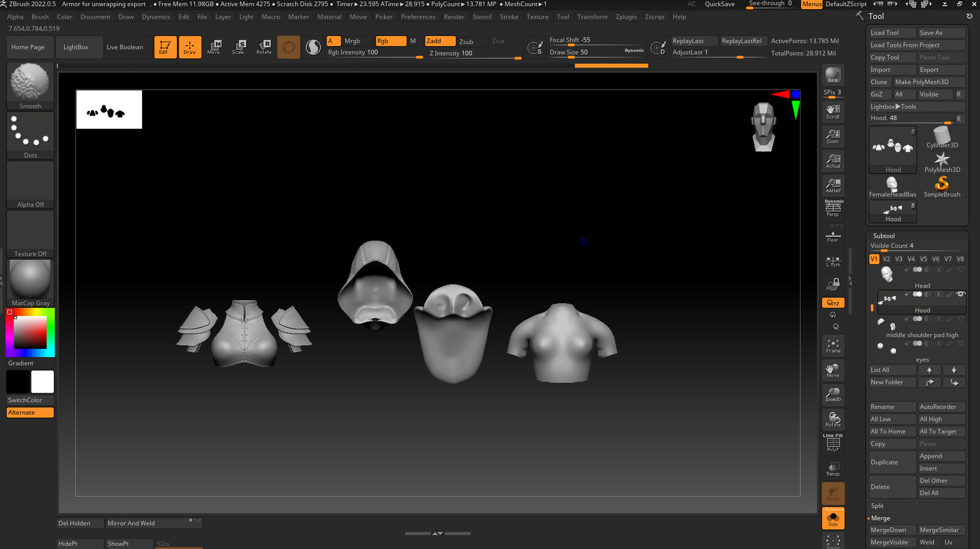The width and height of the screenshot is (980, 549).
Task: Click the Rotate transform icon
Action: pos(264,47)
